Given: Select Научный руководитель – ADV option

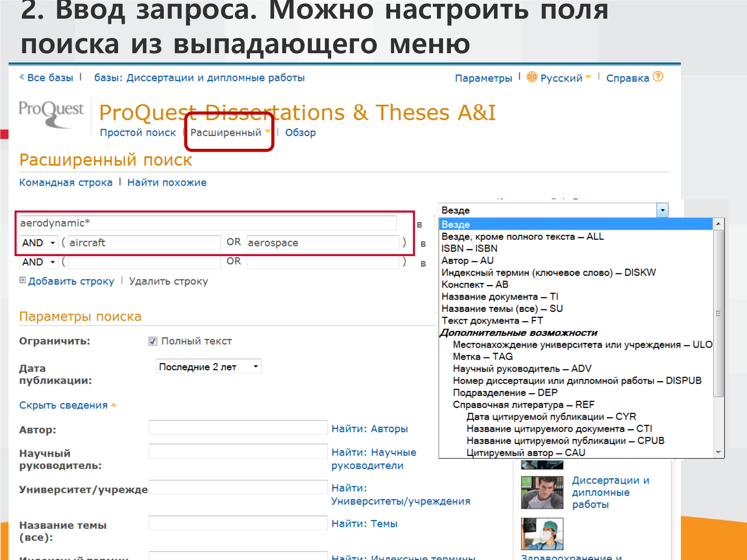Looking at the screenshot, I should (x=522, y=369).
